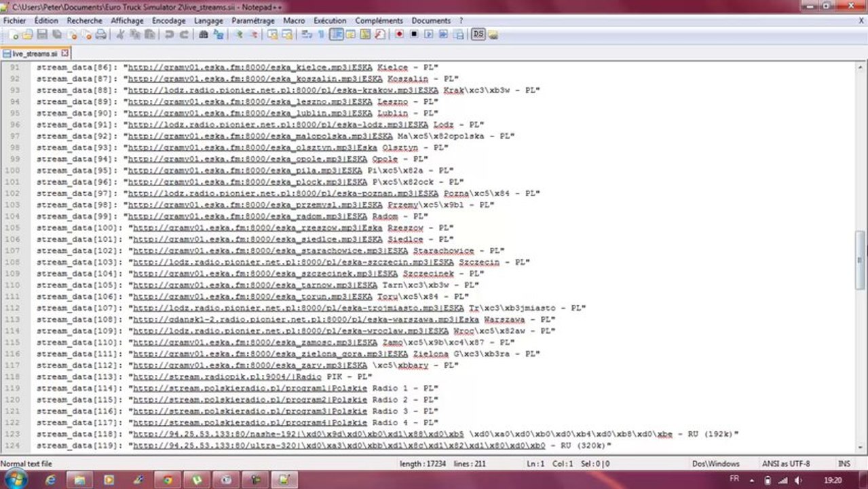
Task: Click the FR language indicator in tray
Action: click(x=734, y=479)
